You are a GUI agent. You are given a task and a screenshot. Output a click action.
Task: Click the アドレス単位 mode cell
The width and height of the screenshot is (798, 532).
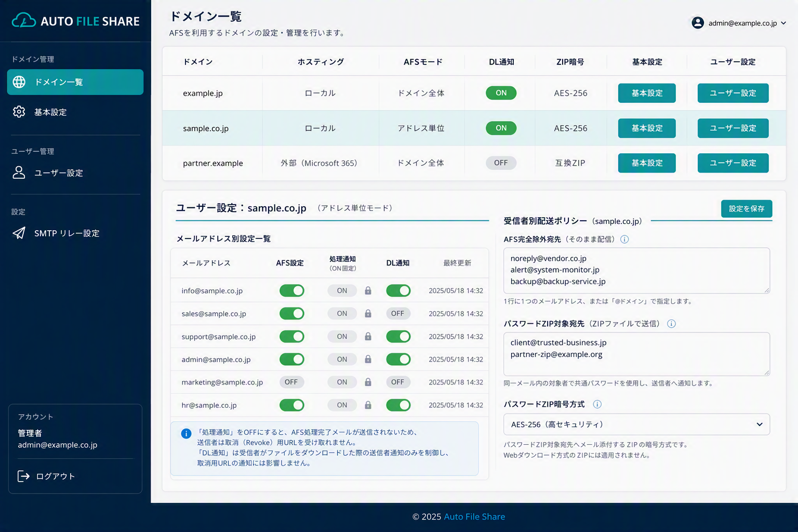421,128
